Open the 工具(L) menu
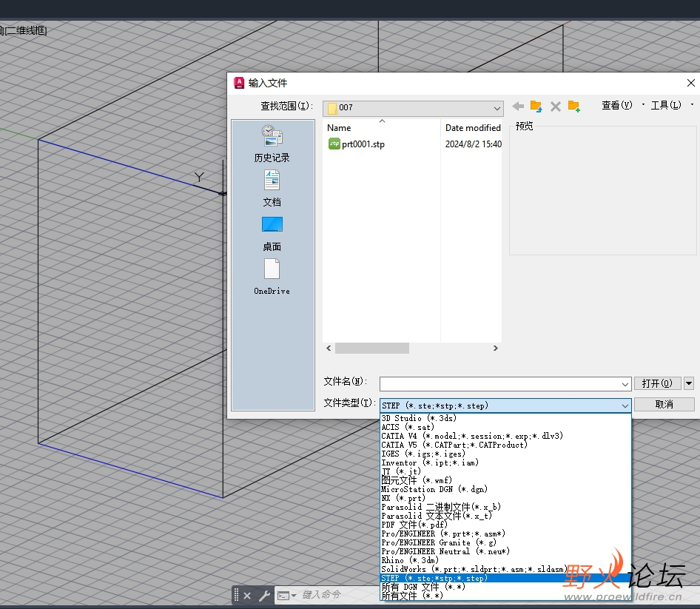 (x=666, y=105)
